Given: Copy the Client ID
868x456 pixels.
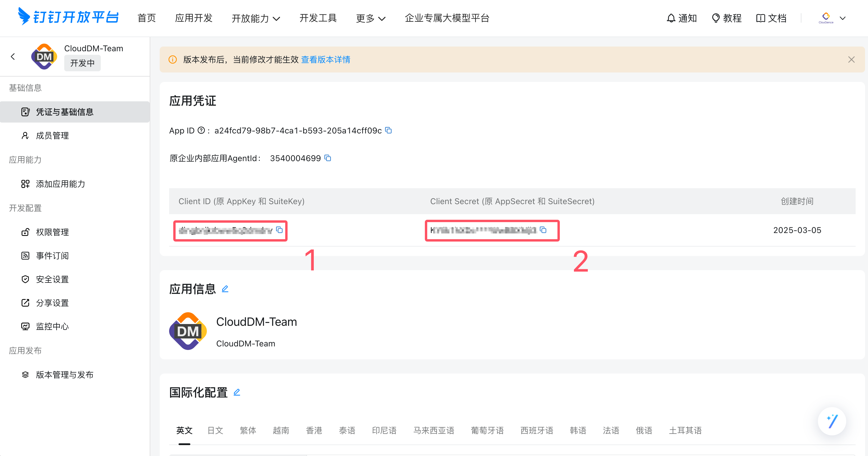Looking at the screenshot, I should (x=279, y=230).
